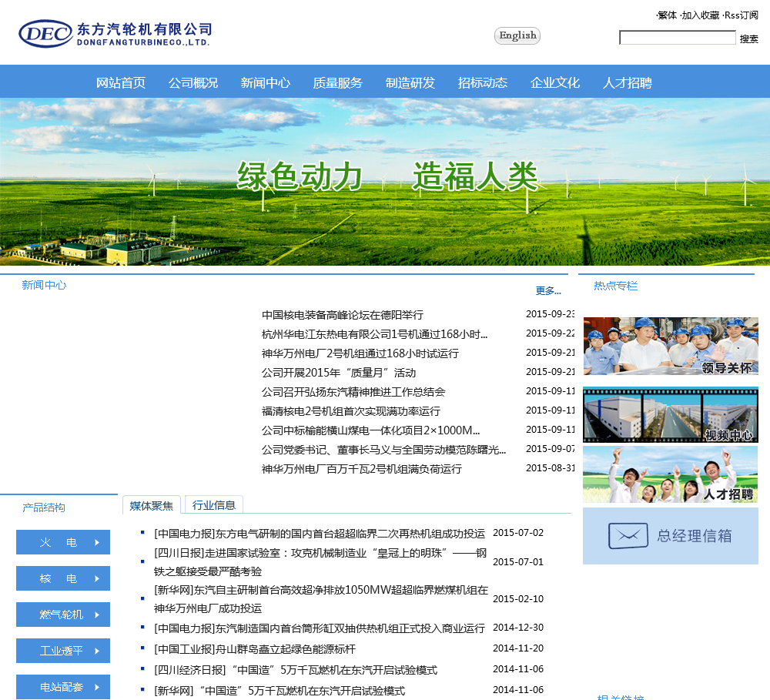Open 公司概况 navigation item
770x700 pixels.
pyautogui.click(x=193, y=82)
